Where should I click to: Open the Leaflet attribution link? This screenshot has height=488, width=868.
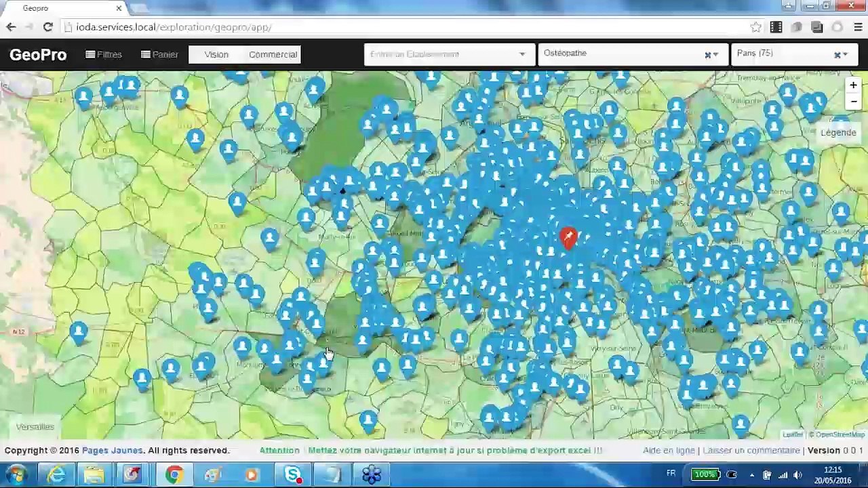click(x=792, y=434)
